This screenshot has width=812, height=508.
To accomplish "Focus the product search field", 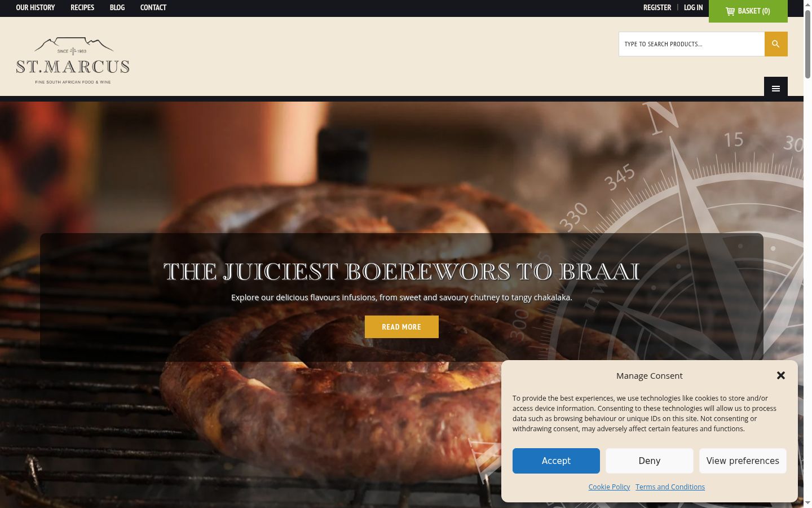I will (692, 44).
